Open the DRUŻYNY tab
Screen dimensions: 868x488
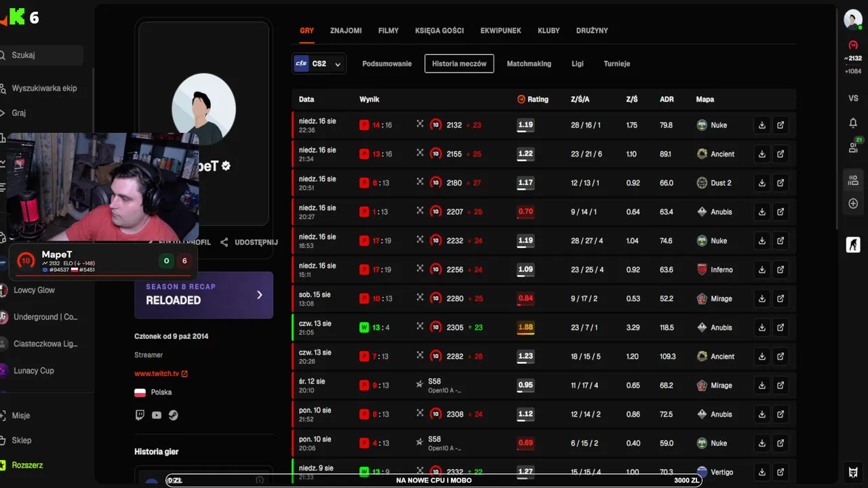[592, 30]
